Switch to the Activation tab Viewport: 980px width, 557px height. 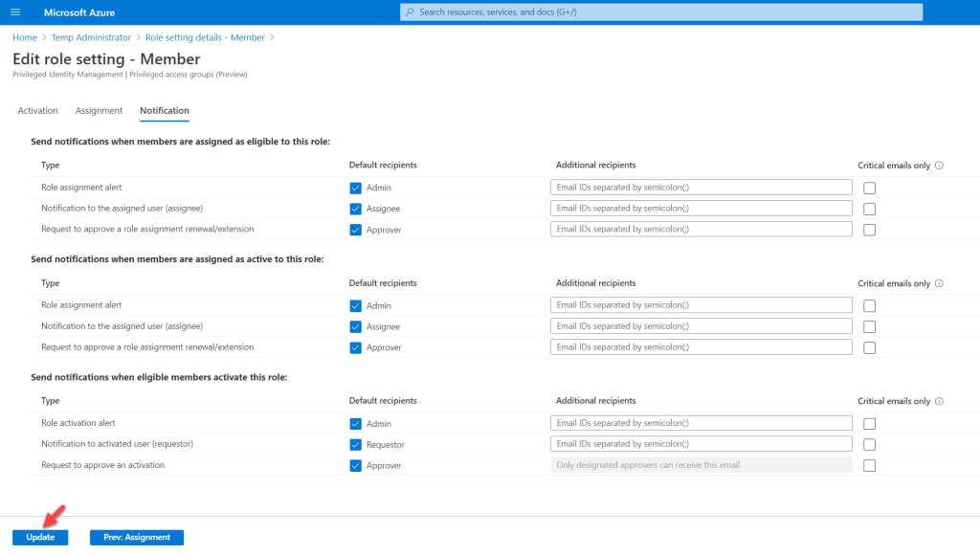pos(37,110)
